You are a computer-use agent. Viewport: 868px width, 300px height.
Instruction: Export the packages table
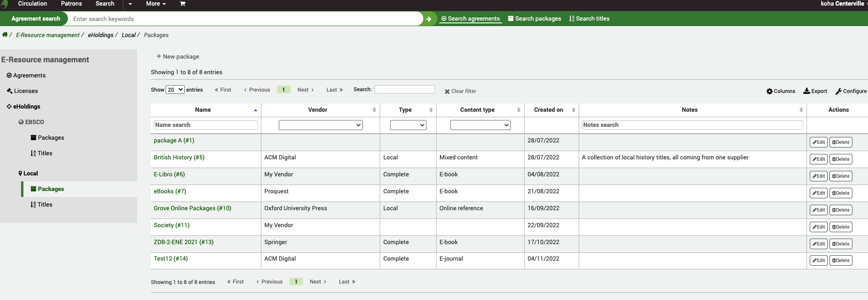pyautogui.click(x=815, y=91)
